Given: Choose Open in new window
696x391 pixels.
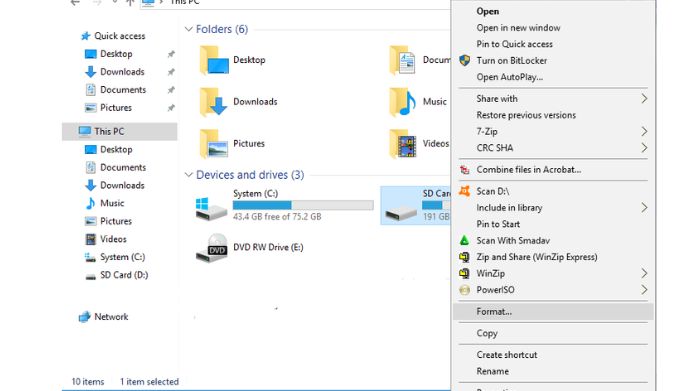Looking at the screenshot, I should pos(553,28).
